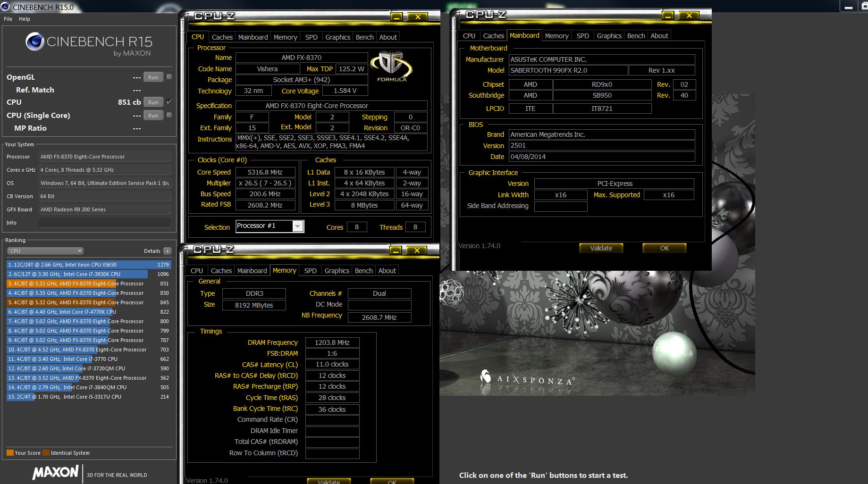This screenshot has width=868, height=484.
Task: Click the Your Score orange legend swatch
Action: tap(10, 453)
